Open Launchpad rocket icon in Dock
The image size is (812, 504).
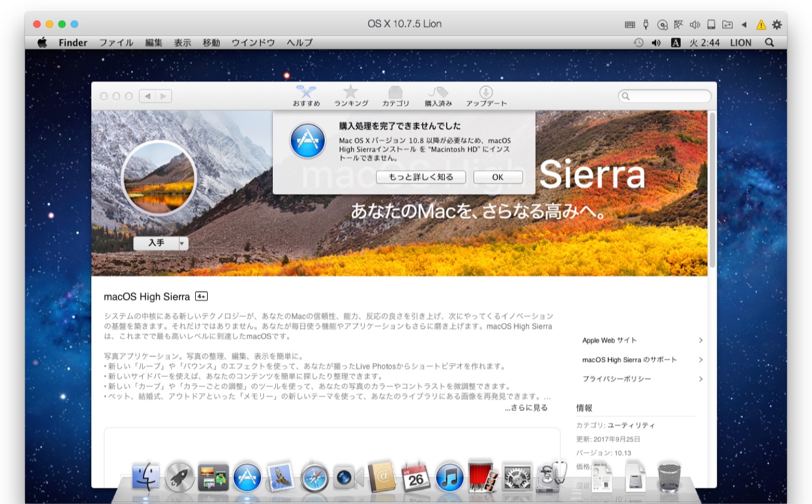[180, 477]
